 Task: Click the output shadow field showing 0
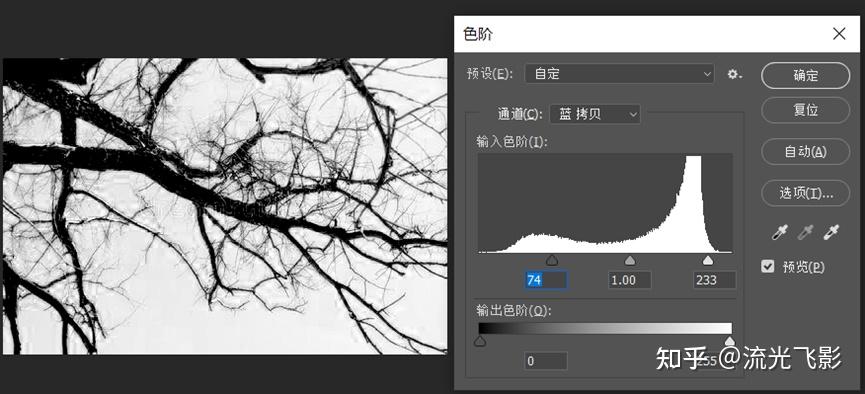click(x=546, y=361)
